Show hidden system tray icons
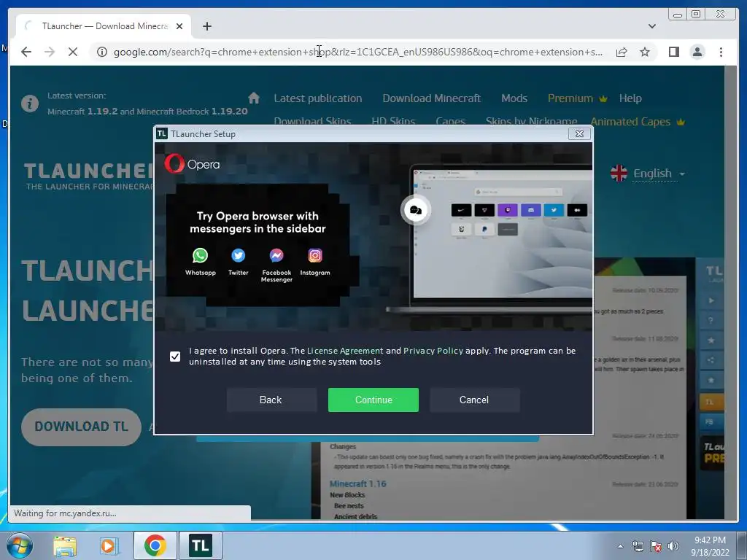Viewport: 747px width, 560px height. point(620,546)
